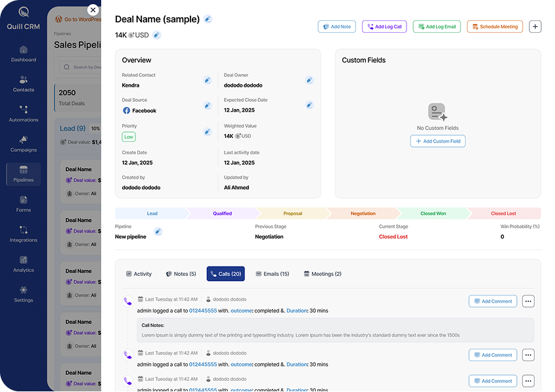The image size is (555, 392).
Task: Select the Closed Won pipeline stage
Action: [x=433, y=213]
